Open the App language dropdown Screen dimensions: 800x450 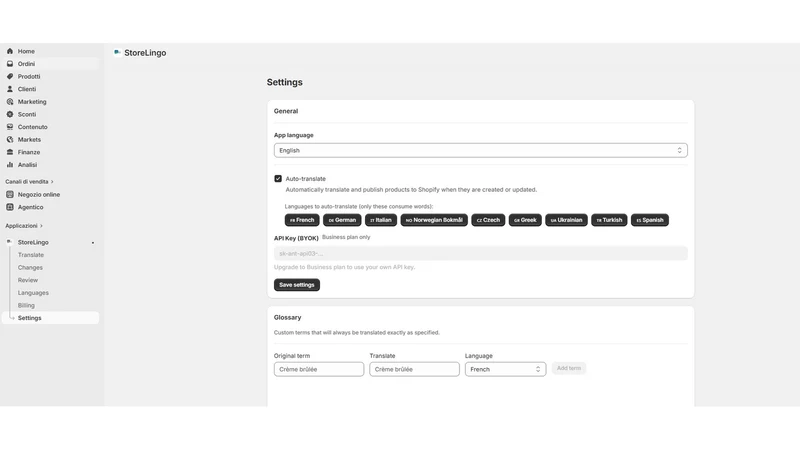tap(481, 151)
